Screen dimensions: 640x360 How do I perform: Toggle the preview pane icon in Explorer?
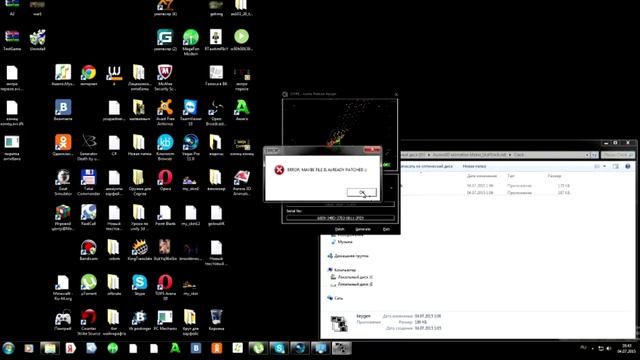616,167
